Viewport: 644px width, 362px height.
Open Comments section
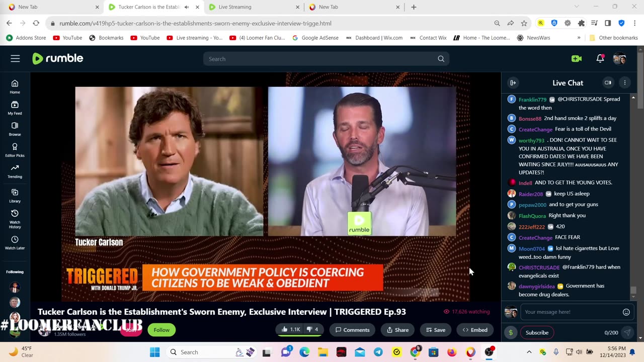point(353,330)
